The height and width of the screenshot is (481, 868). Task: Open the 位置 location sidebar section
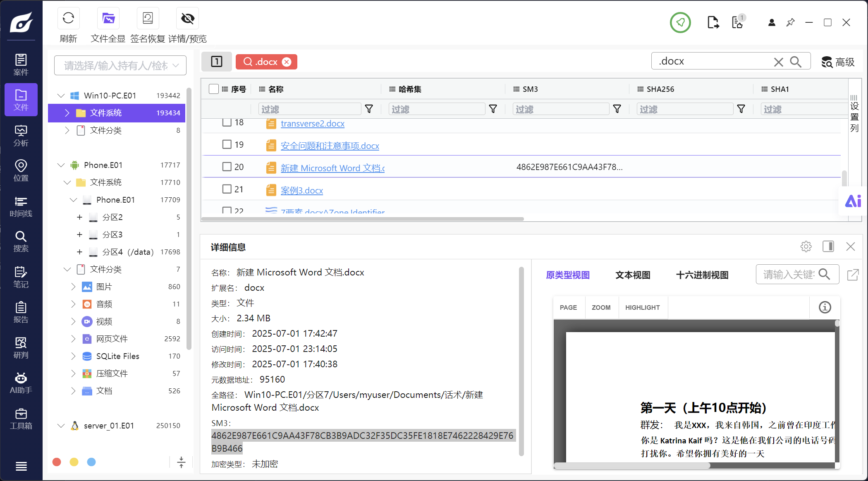21,171
